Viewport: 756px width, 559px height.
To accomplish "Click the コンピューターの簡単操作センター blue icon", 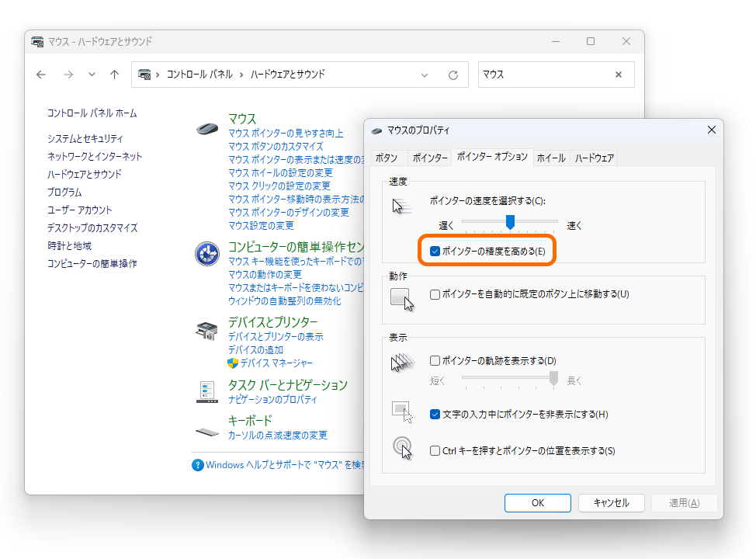I will [x=206, y=252].
